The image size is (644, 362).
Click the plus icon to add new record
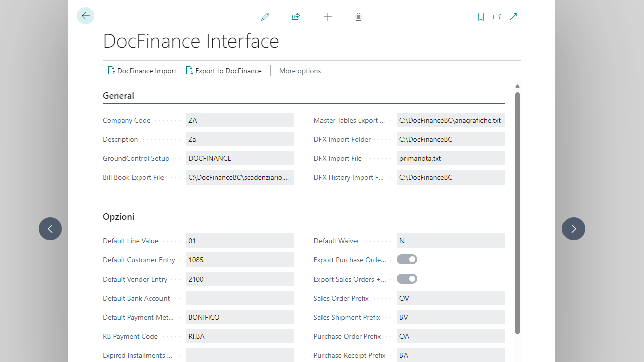[328, 17]
